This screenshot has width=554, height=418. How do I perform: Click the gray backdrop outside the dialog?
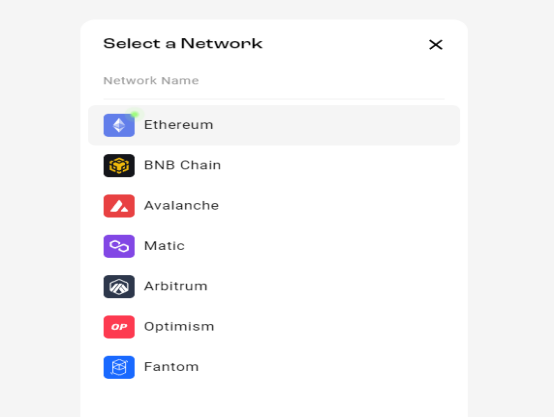39,212
